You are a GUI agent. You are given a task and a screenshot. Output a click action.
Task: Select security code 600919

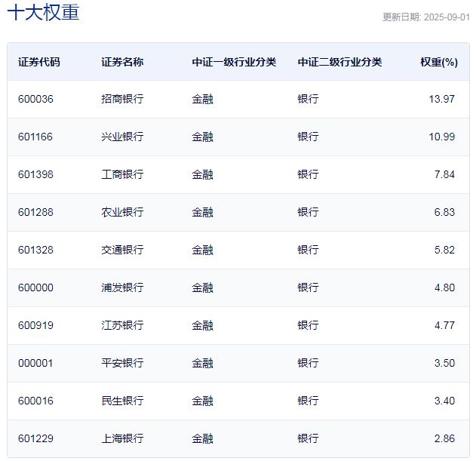(35, 325)
